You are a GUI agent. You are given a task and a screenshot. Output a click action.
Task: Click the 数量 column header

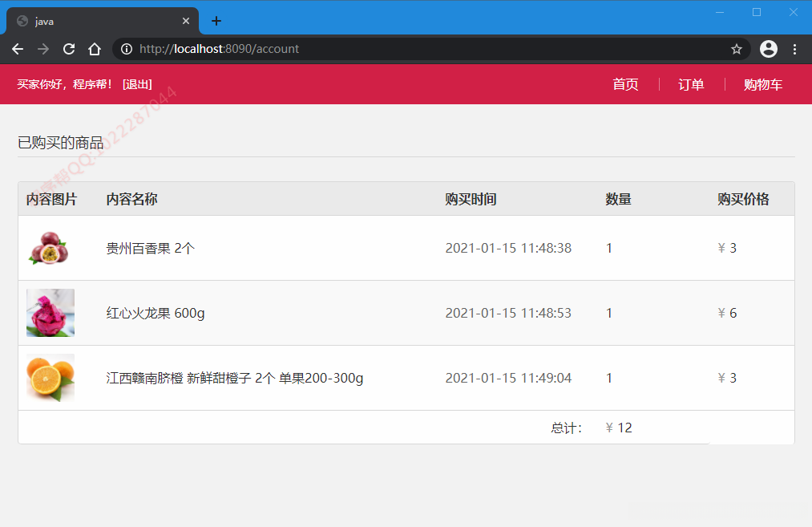pos(618,199)
